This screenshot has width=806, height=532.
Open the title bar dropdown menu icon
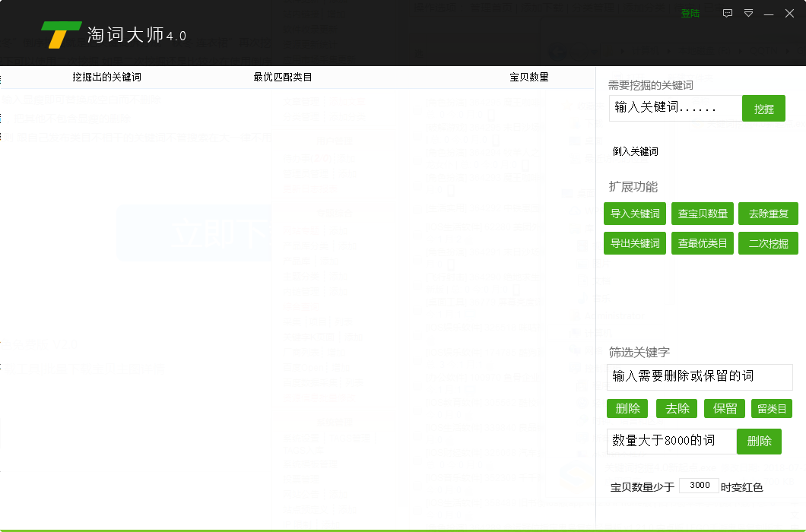(x=748, y=14)
